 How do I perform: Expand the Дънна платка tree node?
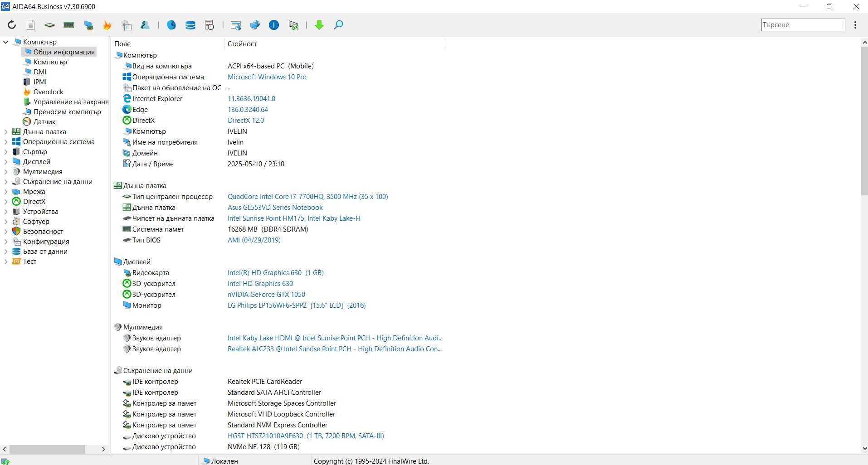(6, 132)
